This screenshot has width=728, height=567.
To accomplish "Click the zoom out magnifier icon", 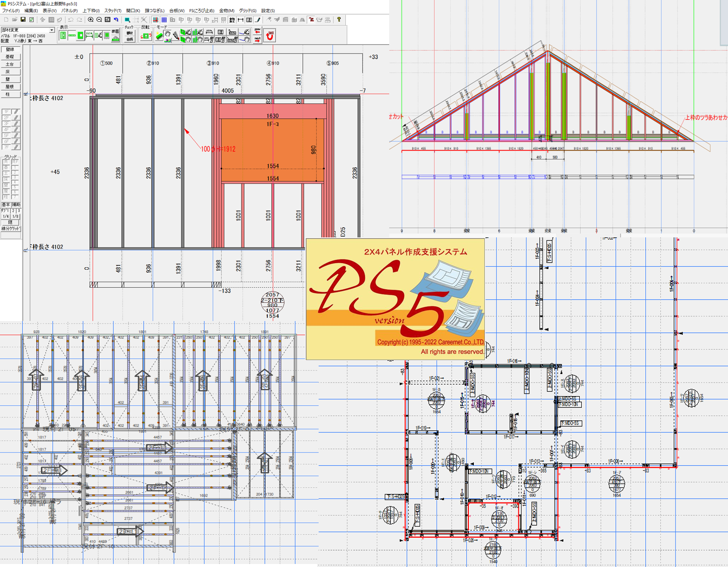I will click(99, 20).
